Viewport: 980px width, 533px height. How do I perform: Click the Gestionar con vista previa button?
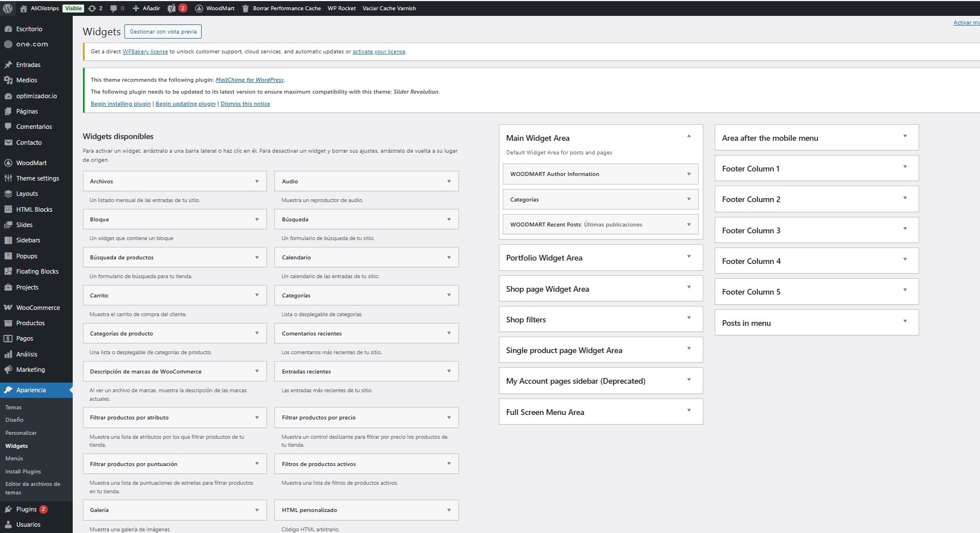(x=163, y=32)
